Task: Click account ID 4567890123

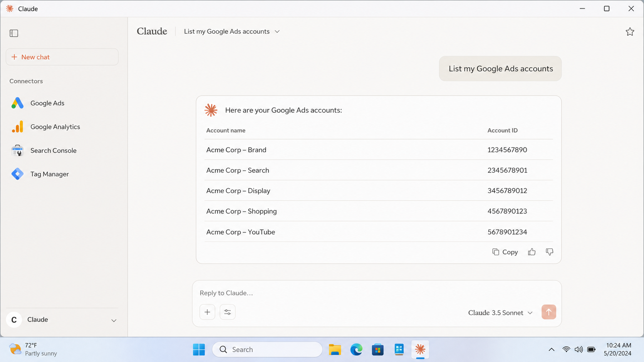Action: click(507, 211)
